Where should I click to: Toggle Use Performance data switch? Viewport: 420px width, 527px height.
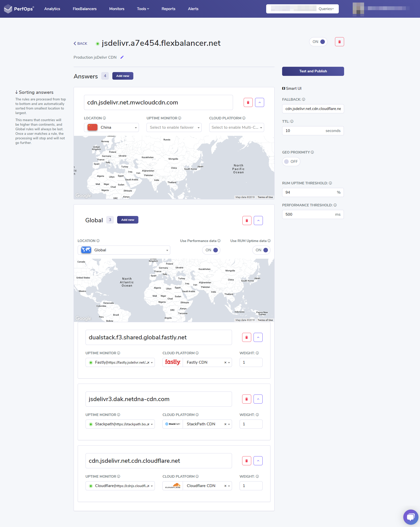click(211, 250)
